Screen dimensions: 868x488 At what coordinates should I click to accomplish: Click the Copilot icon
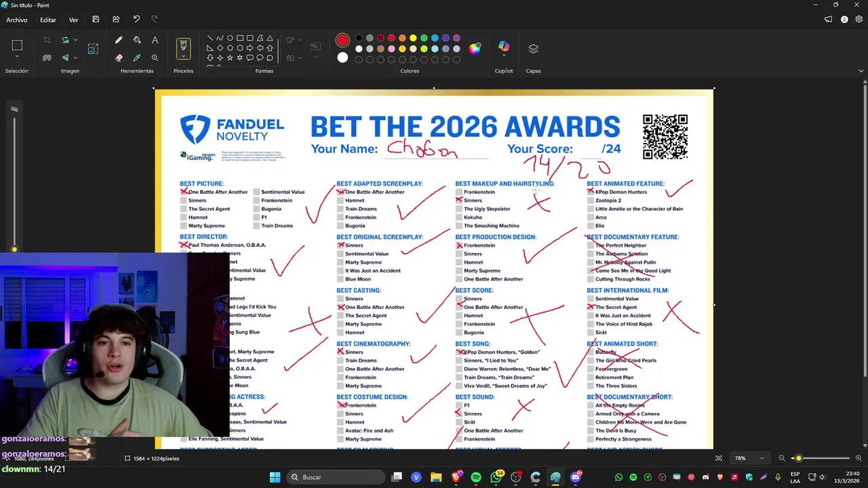[x=504, y=45]
